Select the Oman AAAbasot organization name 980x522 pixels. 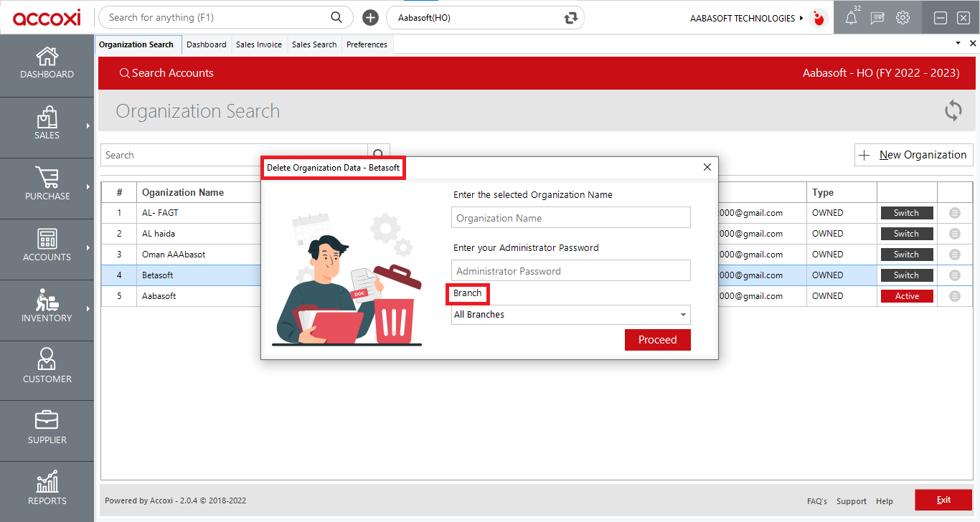(x=174, y=255)
